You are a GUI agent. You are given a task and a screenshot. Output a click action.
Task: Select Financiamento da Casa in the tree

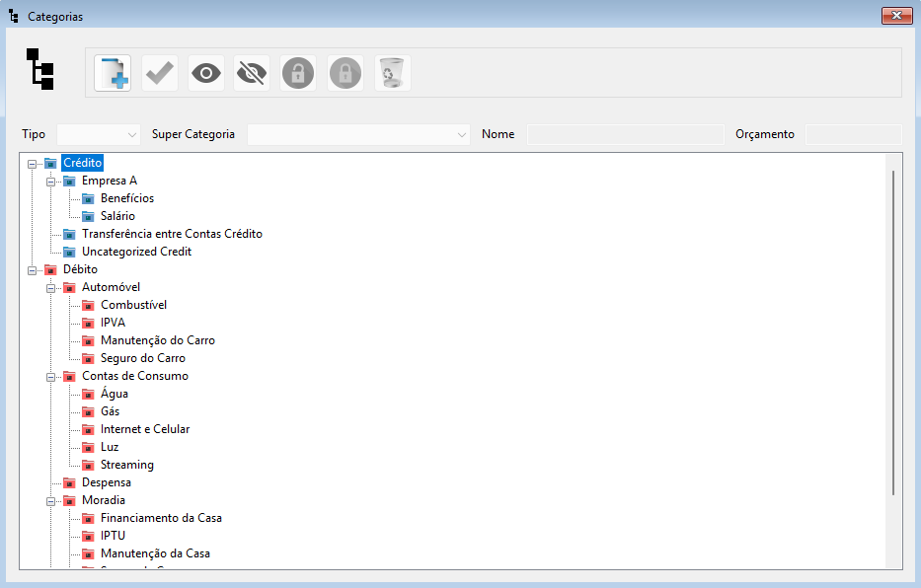[160, 518]
